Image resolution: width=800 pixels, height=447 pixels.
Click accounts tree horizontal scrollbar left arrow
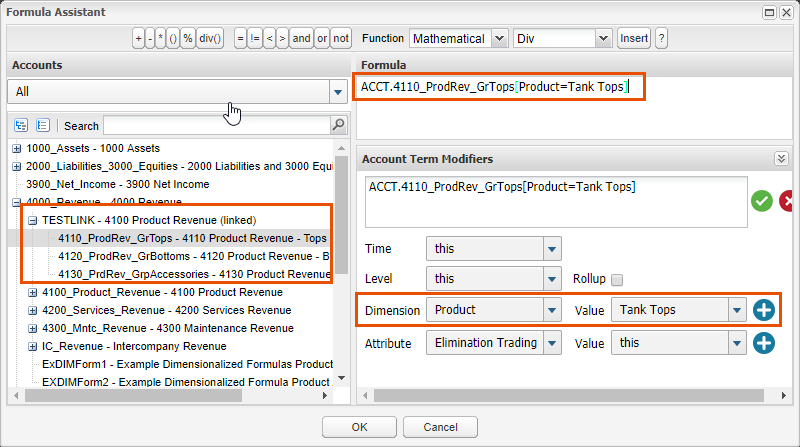pos(16,395)
